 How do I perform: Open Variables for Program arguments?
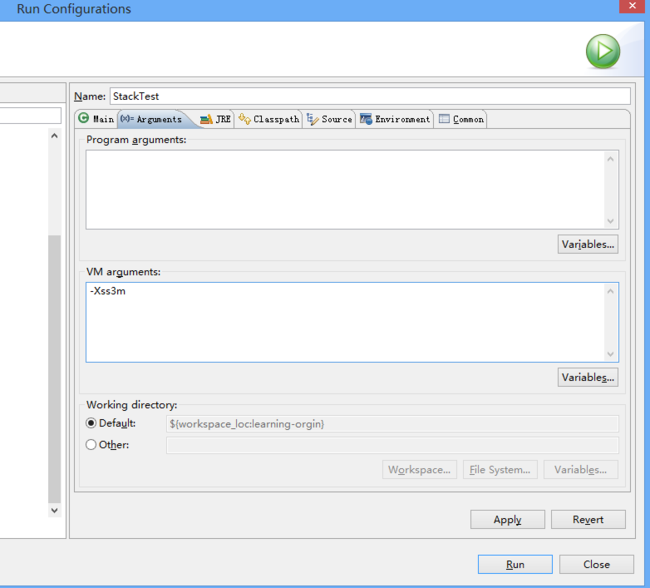point(587,244)
